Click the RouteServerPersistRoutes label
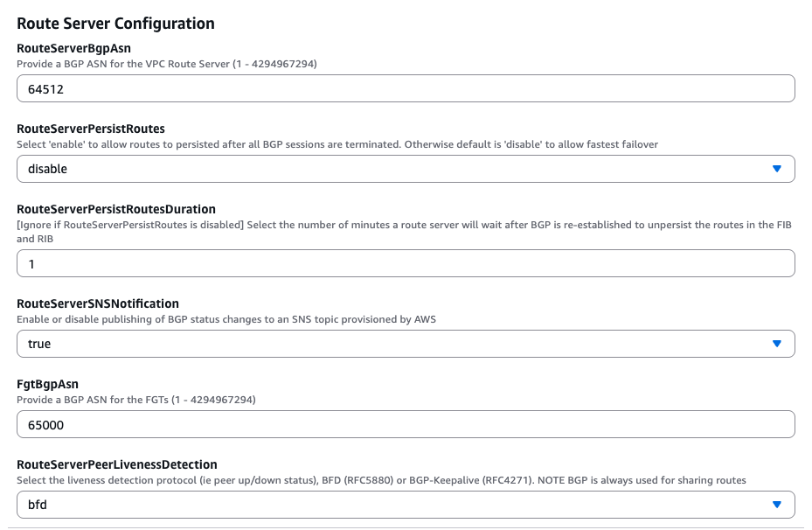The height and width of the screenshot is (530, 812). click(91, 129)
